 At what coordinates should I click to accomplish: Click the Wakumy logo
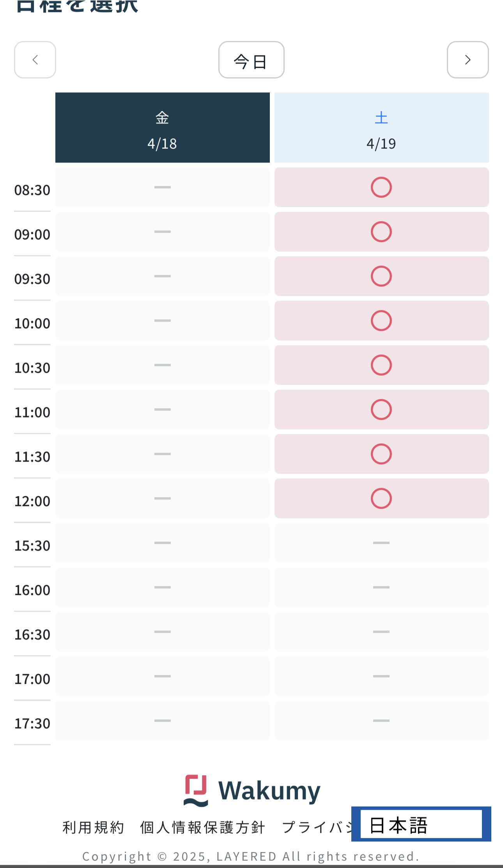point(252,790)
